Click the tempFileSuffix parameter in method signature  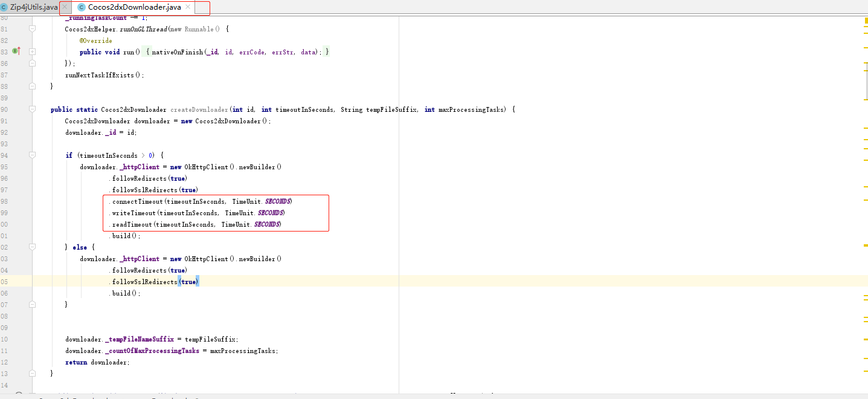(x=391, y=109)
